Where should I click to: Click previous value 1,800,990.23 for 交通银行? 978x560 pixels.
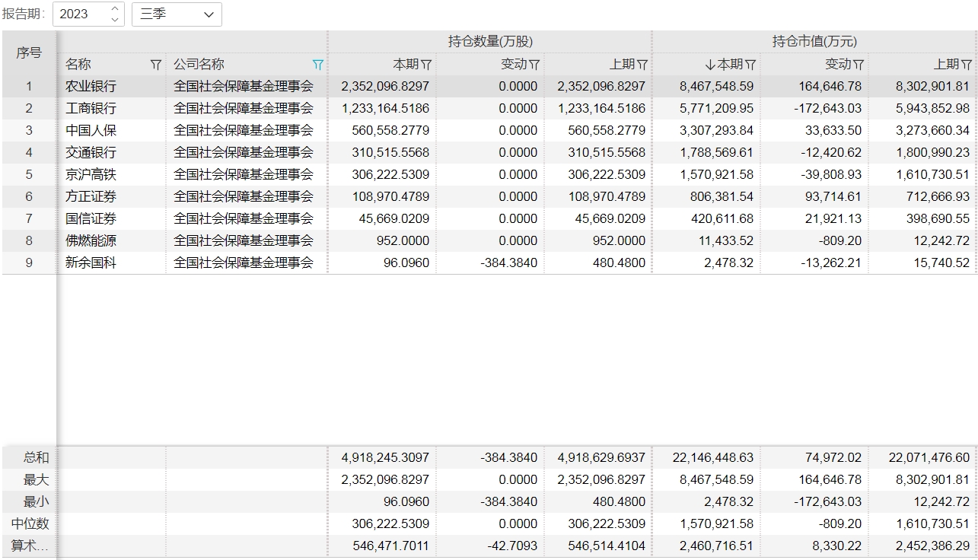click(x=932, y=153)
